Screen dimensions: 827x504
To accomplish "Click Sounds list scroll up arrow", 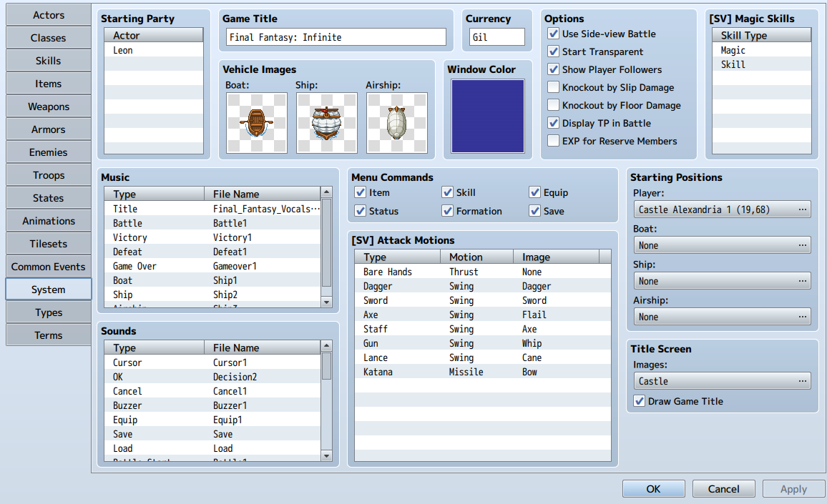I will [x=326, y=346].
